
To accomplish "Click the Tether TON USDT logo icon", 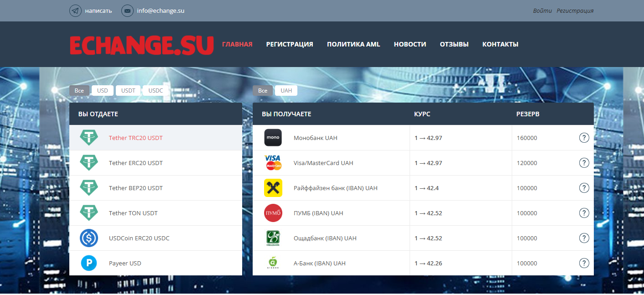I will pos(89,213).
